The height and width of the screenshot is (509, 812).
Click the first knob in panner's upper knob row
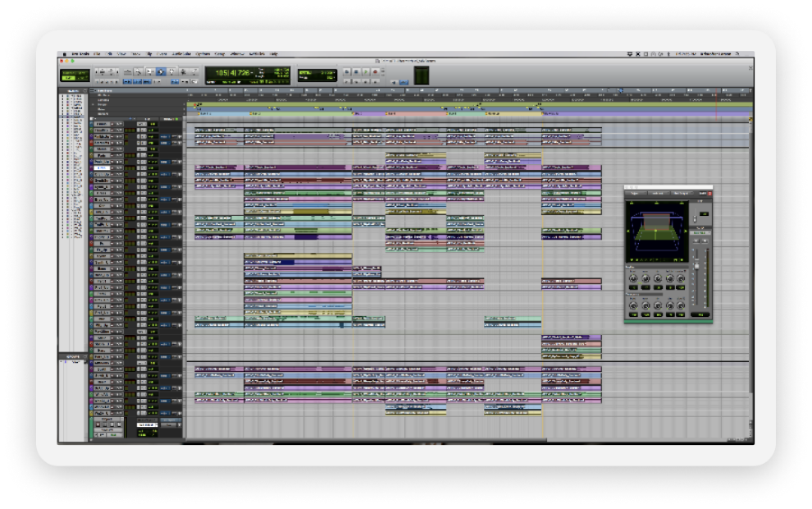(633, 278)
